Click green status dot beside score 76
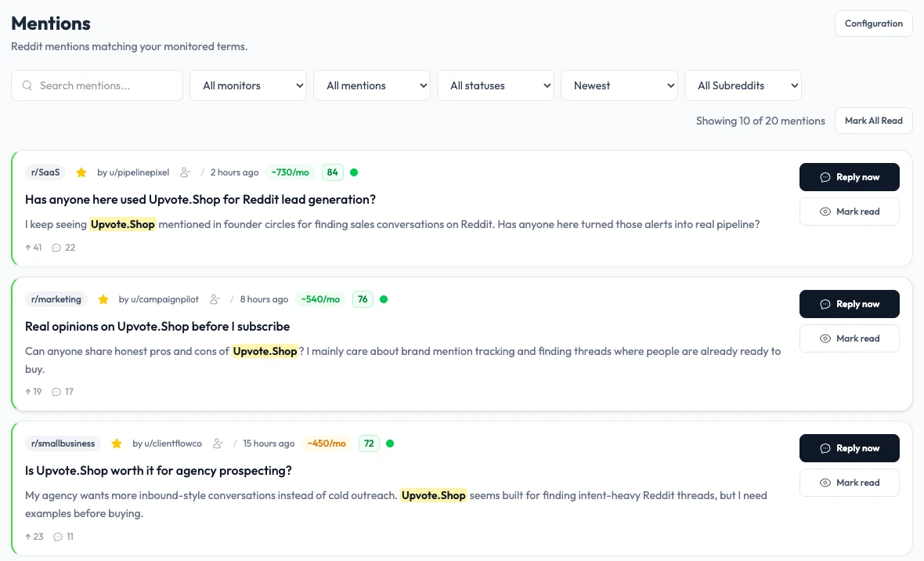Viewport: 924px width, 561px height. (x=384, y=299)
